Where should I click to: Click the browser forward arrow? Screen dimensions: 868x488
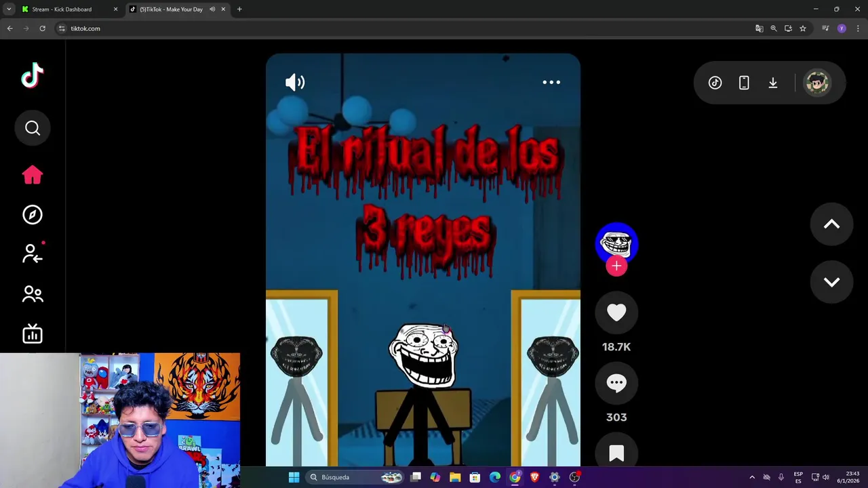click(x=26, y=28)
